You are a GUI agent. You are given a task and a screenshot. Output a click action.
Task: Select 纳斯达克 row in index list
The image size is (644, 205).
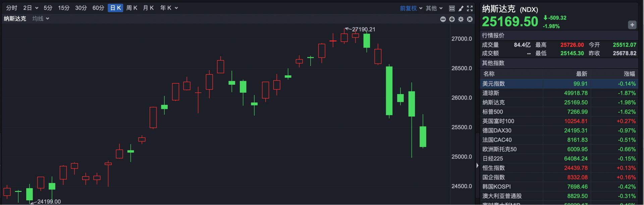pos(559,102)
